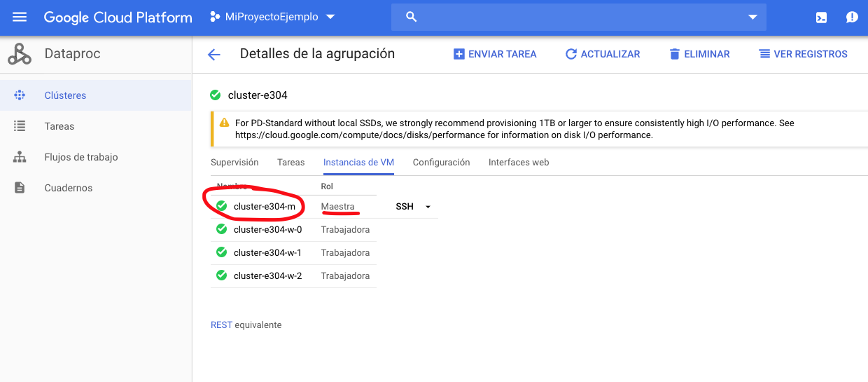Open the feedback notification icon
Image resolution: width=868 pixels, height=382 pixels.
[852, 18]
